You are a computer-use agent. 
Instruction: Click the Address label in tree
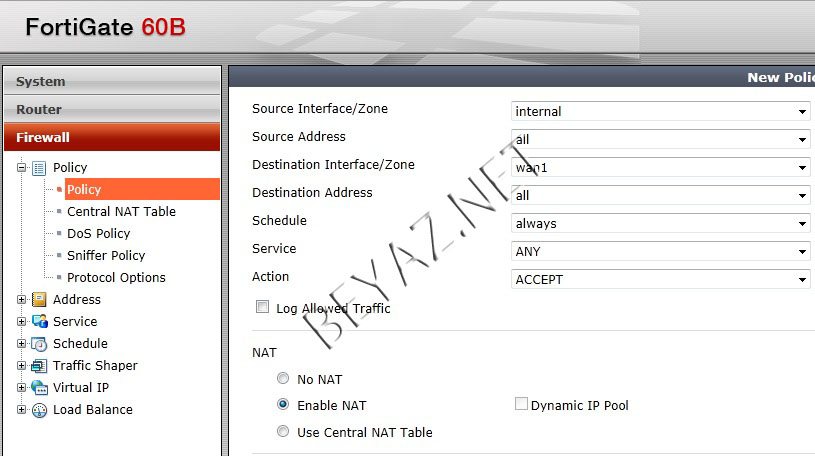coord(77,299)
